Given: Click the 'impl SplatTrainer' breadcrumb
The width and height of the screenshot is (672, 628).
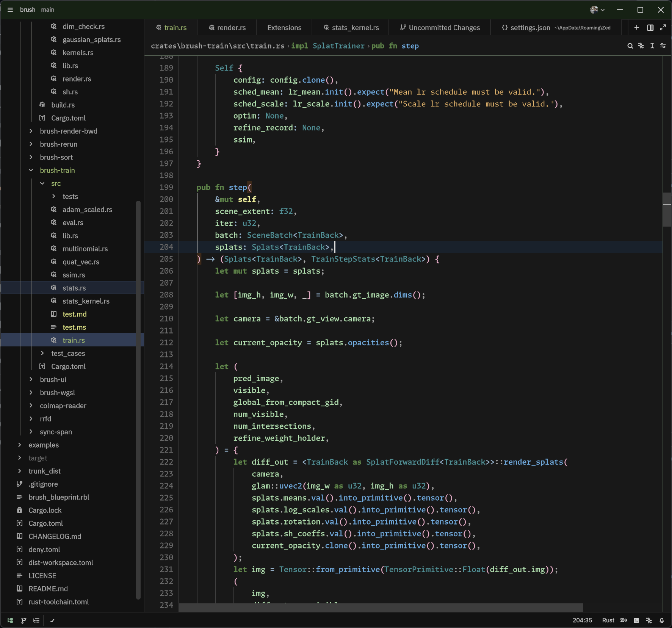Looking at the screenshot, I should pos(328,46).
